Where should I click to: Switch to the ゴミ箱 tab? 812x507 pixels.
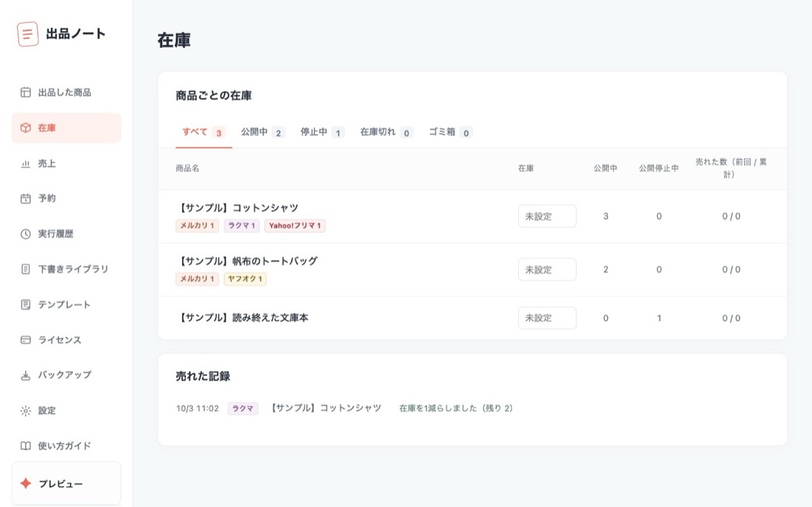450,133
